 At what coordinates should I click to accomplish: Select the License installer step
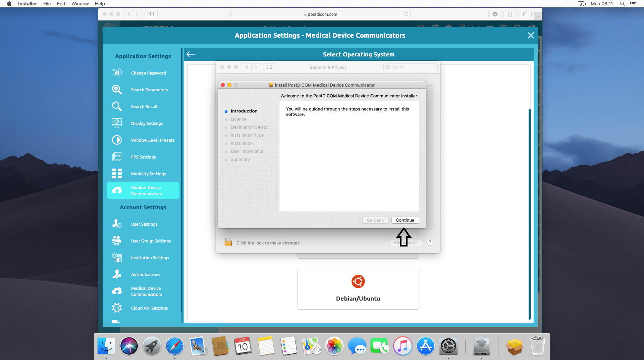coord(238,119)
